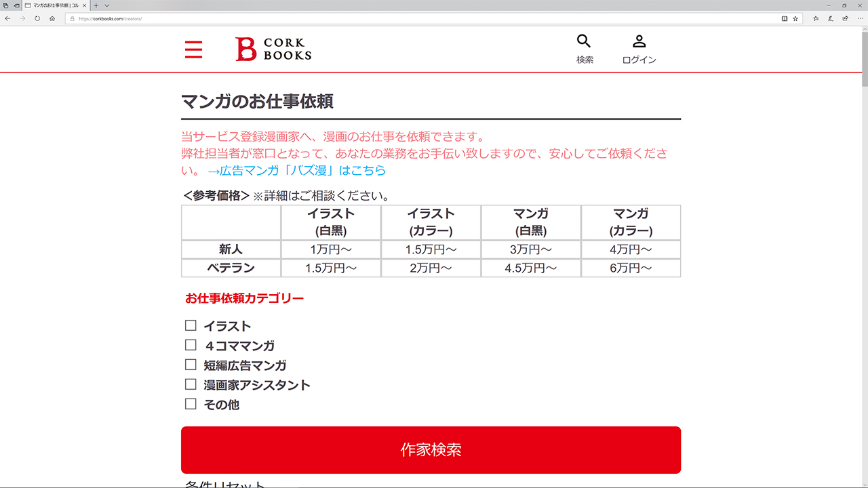Click the 4.5万円〜 price cell

coord(531,268)
